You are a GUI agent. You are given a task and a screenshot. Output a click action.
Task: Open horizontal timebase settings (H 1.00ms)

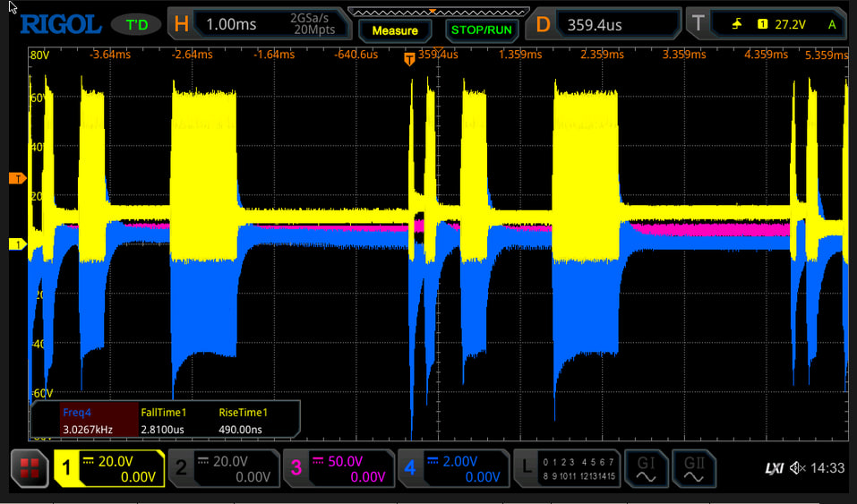pyautogui.click(x=259, y=24)
